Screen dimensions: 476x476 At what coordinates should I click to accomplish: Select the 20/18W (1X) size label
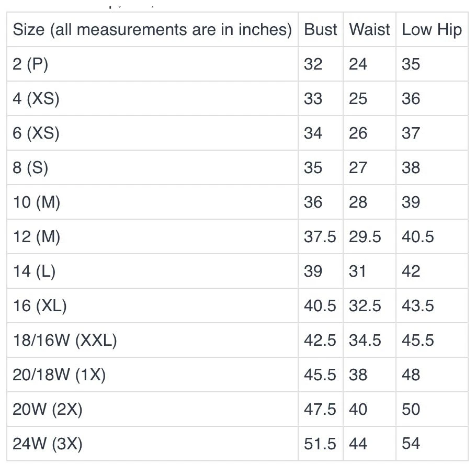(59, 375)
